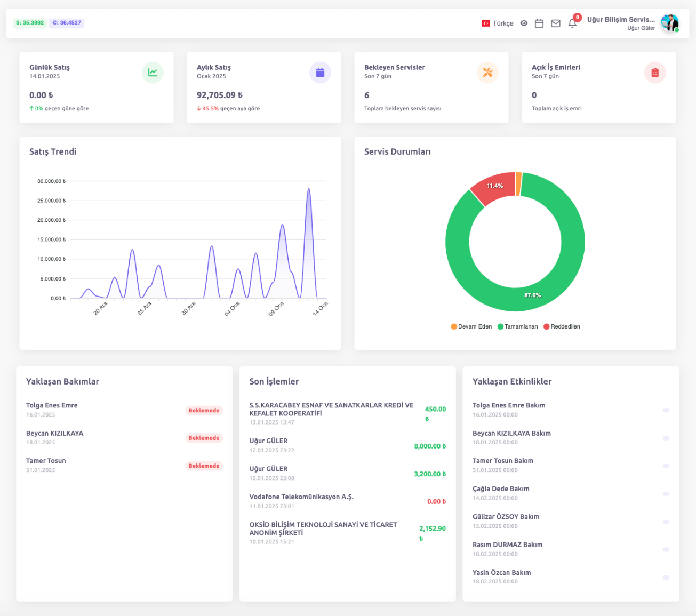Image resolution: width=696 pixels, height=616 pixels.
Task: Click the Son İşlemler heading
Action: coord(274,381)
